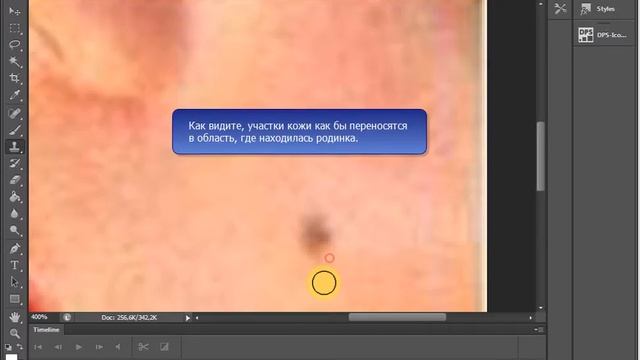
Task: Select the Pen tool
Action: coord(15,248)
